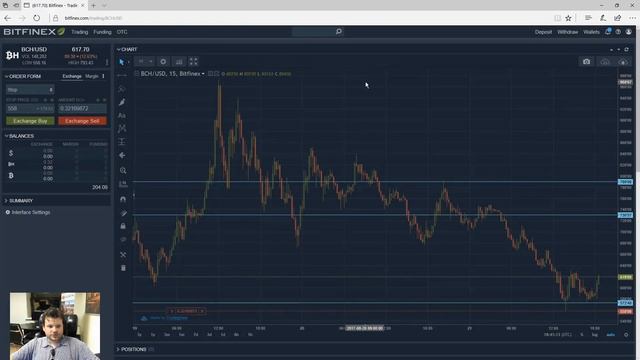Viewport: 640px width, 360px height.
Task: Switch to the Exchange order tab
Action: pyautogui.click(x=72, y=76)
